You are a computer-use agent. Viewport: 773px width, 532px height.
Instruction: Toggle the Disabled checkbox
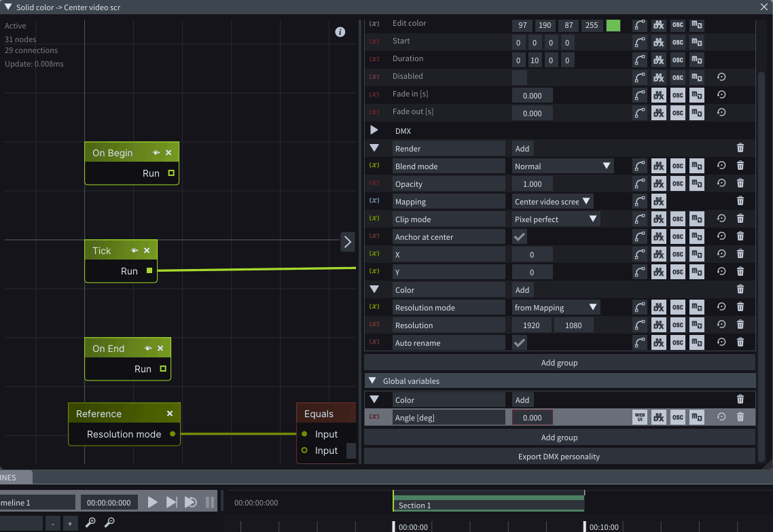(x=520, y=77)
